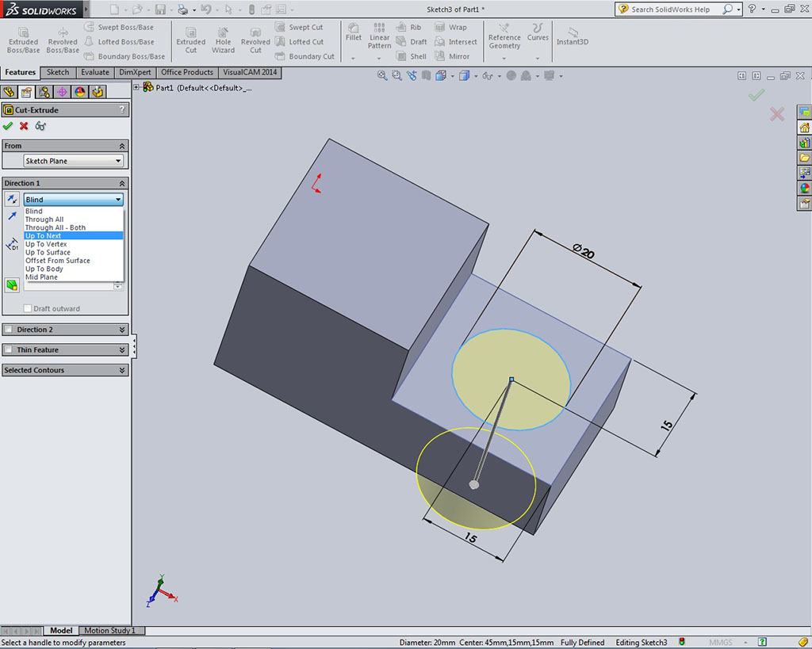Click the Model tab at bottom
Screen dimensions: 812x649
(x=61, y=631)
